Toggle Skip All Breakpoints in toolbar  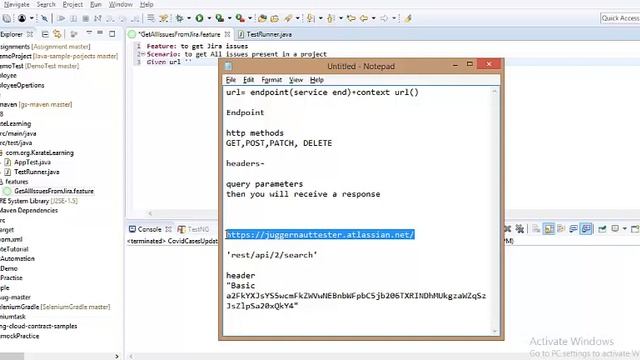pyautogui.click(x=44, y=18)
